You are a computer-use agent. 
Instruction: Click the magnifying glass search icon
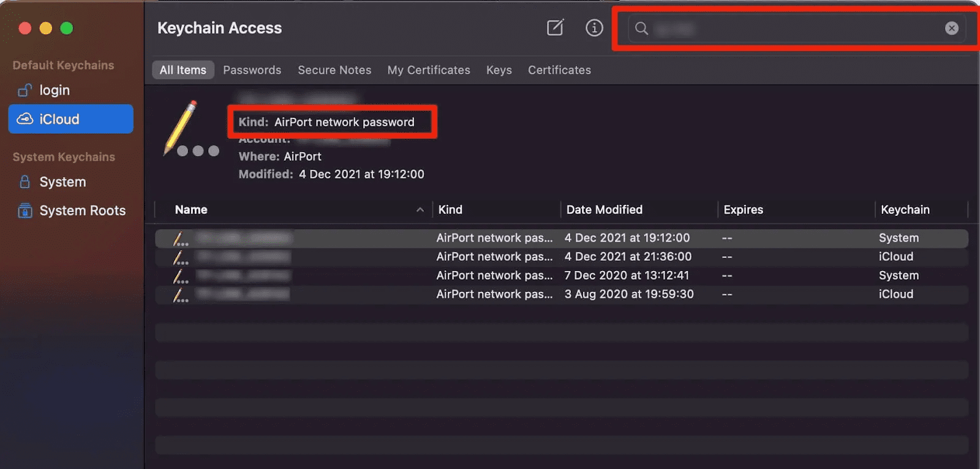641,28
